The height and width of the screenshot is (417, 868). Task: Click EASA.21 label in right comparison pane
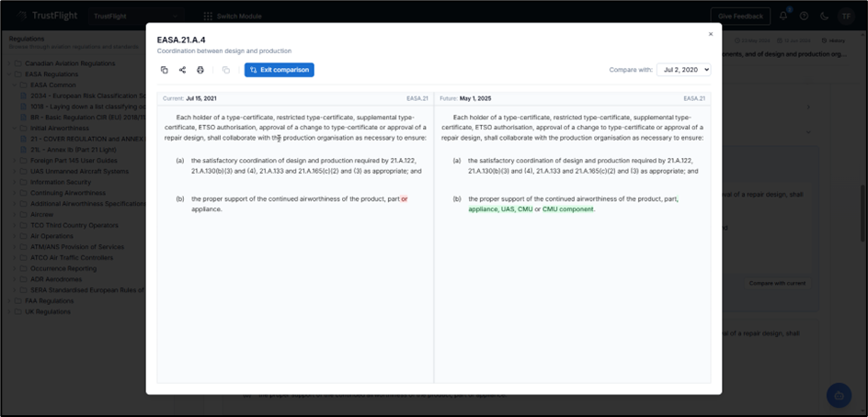[x=694, y=98]
